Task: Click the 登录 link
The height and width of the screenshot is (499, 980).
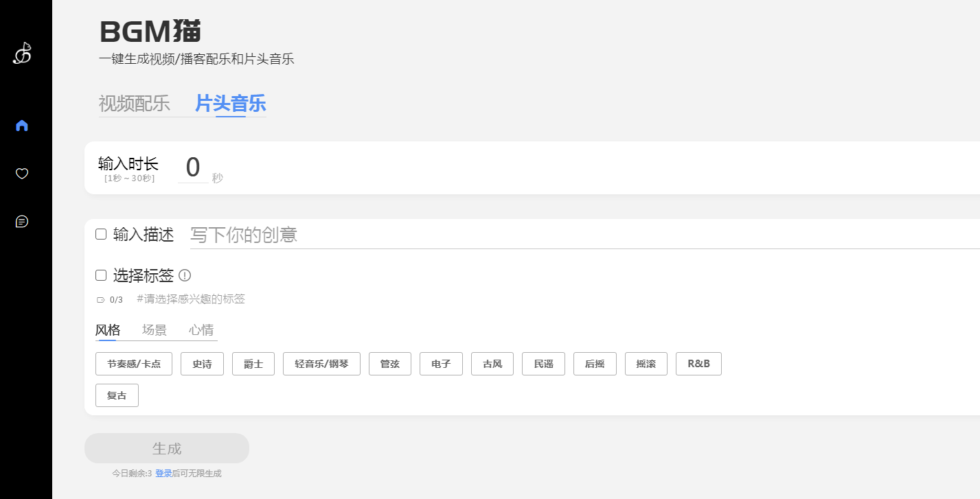Action: click(x=163, y=474)
